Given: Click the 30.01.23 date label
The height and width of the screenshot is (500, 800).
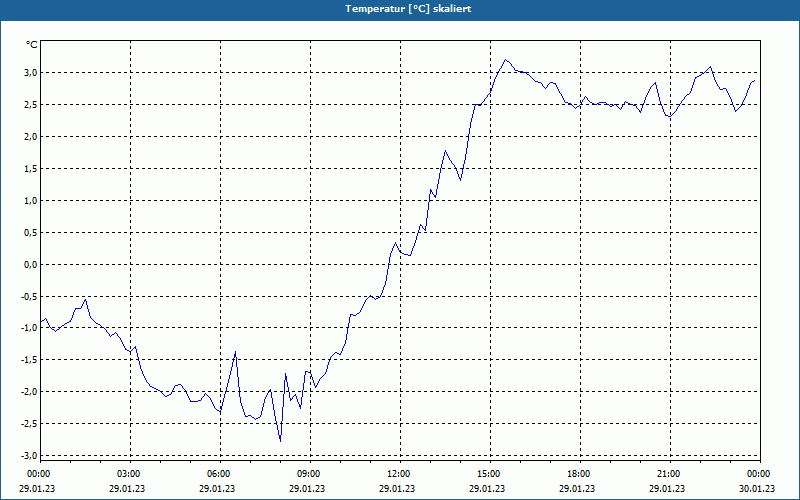Looking at the screenshot, I should 757,488.
